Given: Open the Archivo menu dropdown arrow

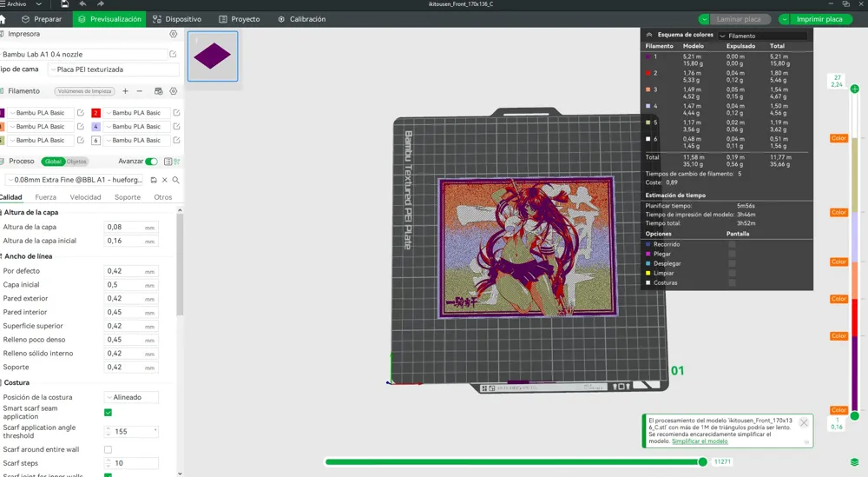Looking at the screenshot, I should point(38,3).
